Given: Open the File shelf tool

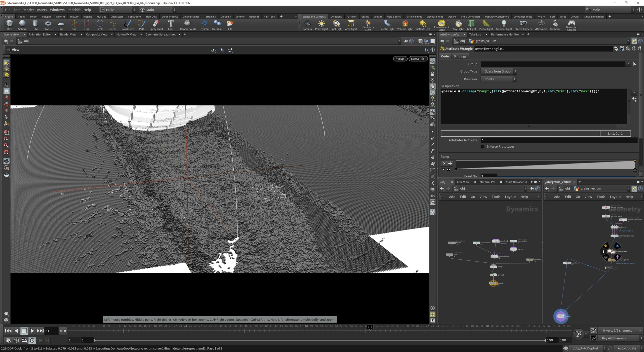Looking at the screenshot, I should point(230,25).
